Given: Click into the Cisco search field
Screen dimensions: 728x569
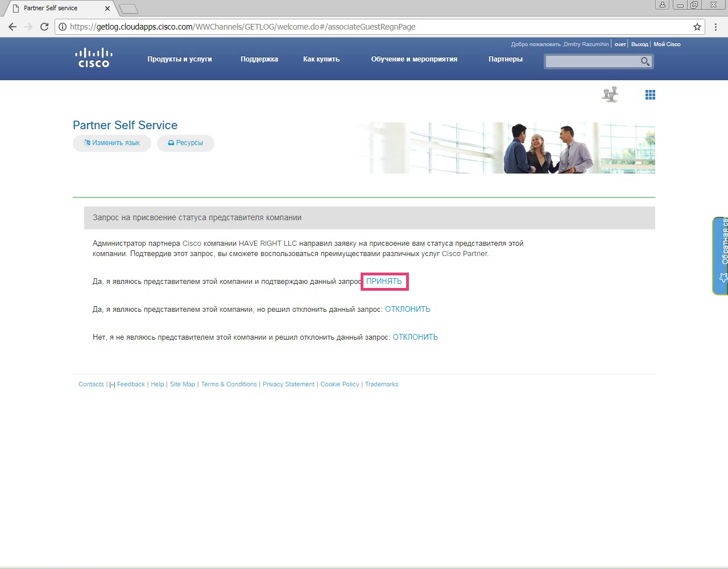Looking at the screenshot, I should point(591,61).
